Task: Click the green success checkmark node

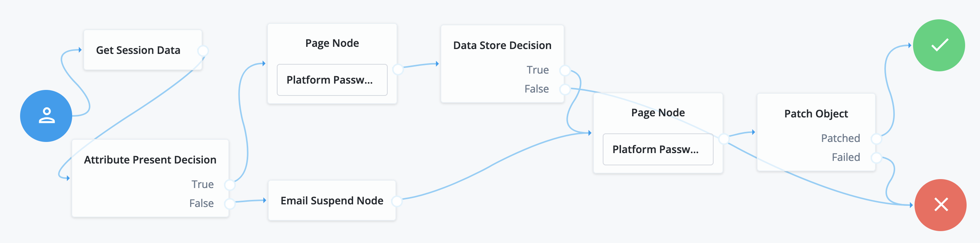Action: [x=939, y=45]
